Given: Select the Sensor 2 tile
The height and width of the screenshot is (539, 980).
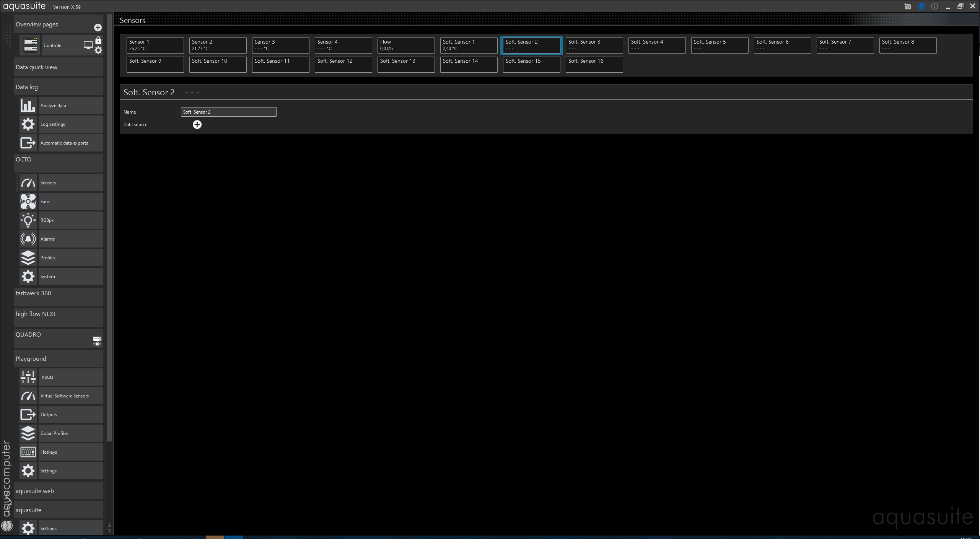Looking at the screenshot, I should tap(218, 45).
